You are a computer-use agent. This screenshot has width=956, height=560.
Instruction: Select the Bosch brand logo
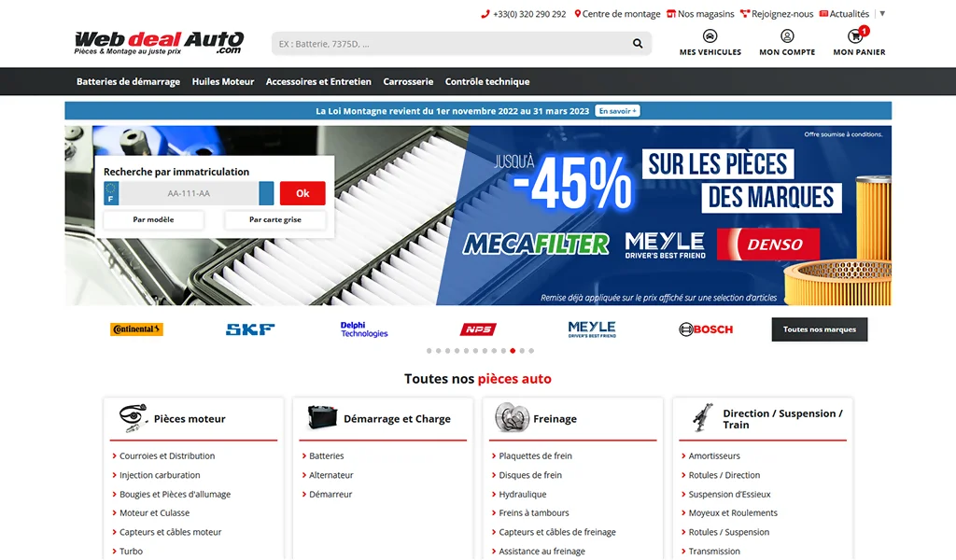click(706, 329)
